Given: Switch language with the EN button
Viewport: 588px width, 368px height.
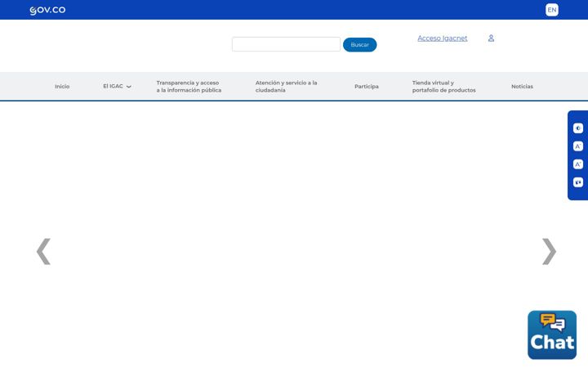Looking at the screenshot, I should [x=551, y=10].
